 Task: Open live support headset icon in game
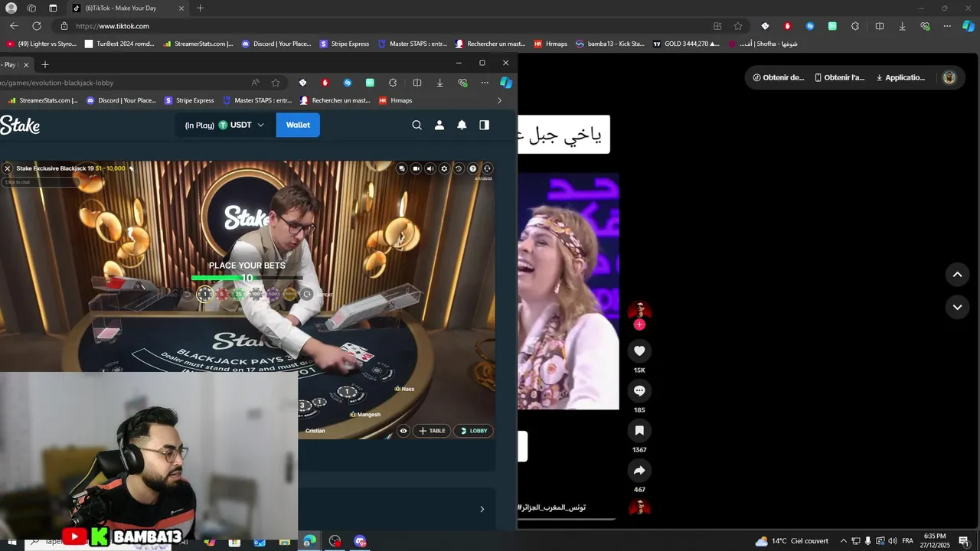pyautogui.click(x=487, y=168)
